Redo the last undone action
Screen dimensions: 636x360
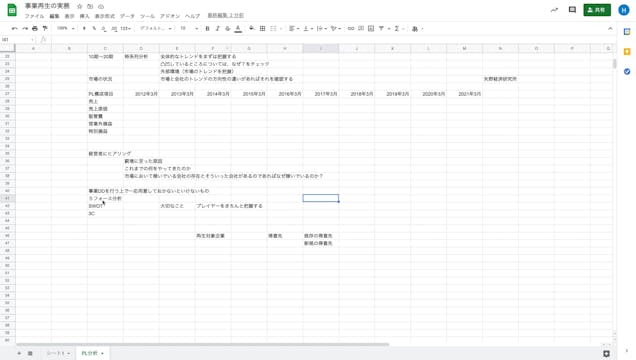click(x=25, y=28)
